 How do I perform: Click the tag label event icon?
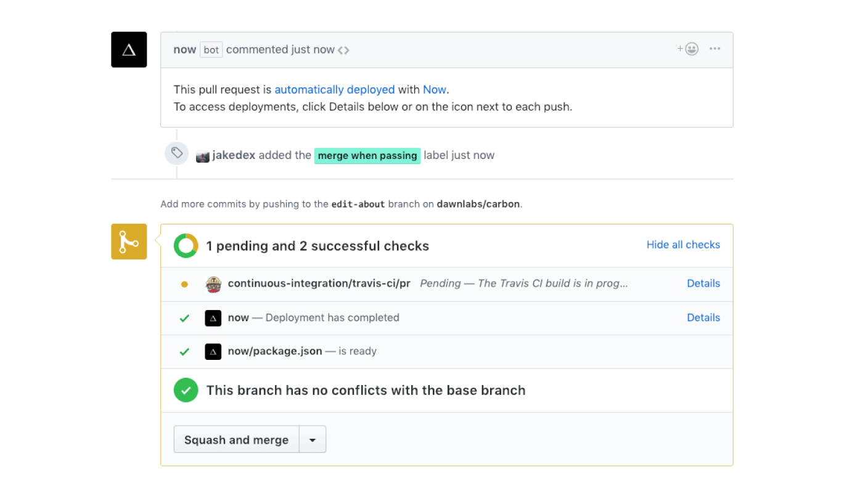[176, 153]
